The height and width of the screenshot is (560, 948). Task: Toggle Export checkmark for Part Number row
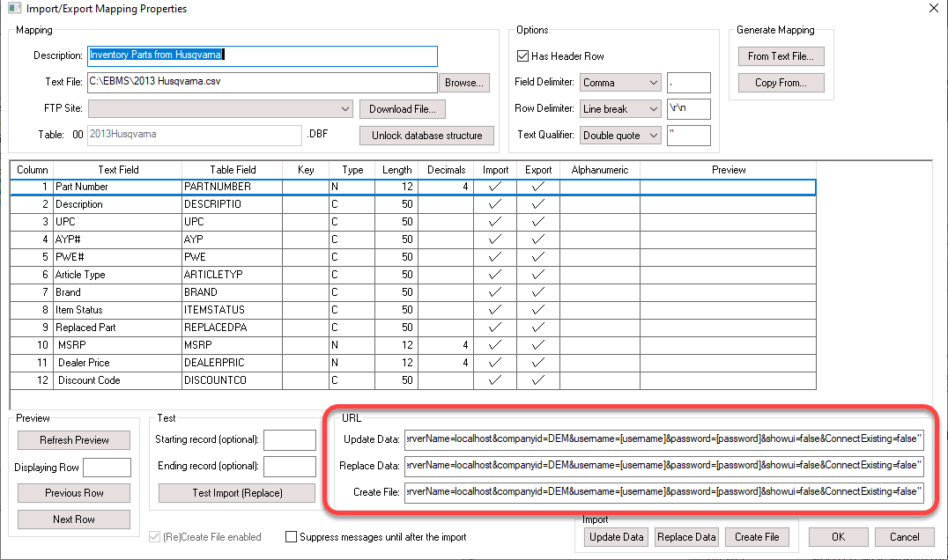click(x=538, y=187)
